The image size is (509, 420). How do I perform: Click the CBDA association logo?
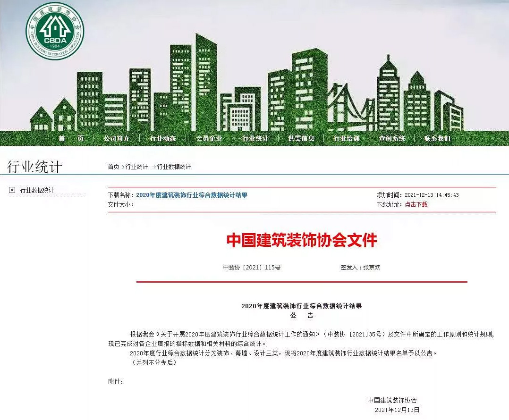(x=54, y=31)
